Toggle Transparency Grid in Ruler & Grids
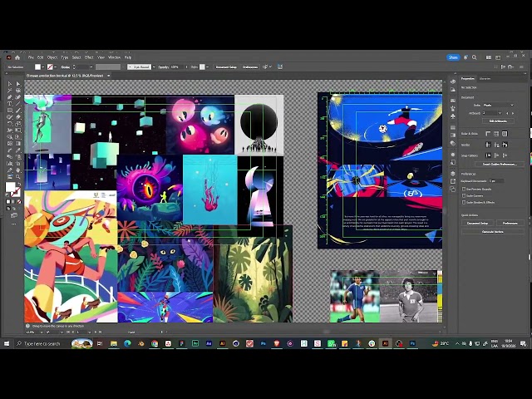532x399 pixels. [505, 134]
